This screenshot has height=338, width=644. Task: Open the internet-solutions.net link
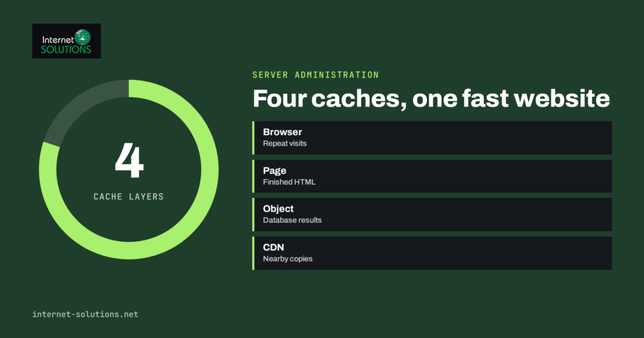86,314
